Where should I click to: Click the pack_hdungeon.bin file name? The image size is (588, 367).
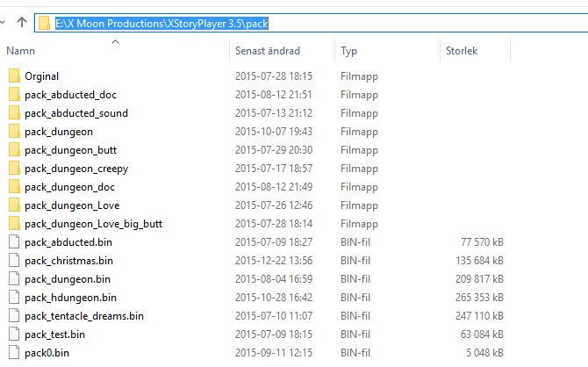click(x=70, y=298)
